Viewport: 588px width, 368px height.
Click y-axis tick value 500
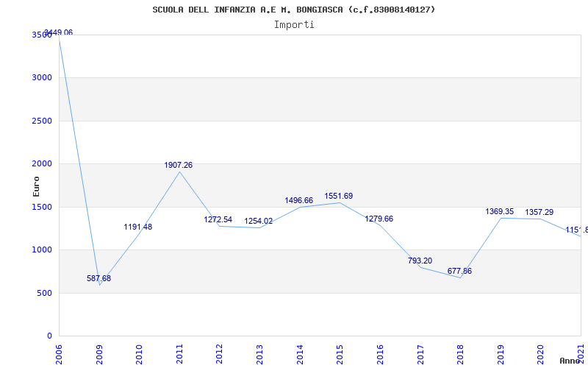point(45,293)
